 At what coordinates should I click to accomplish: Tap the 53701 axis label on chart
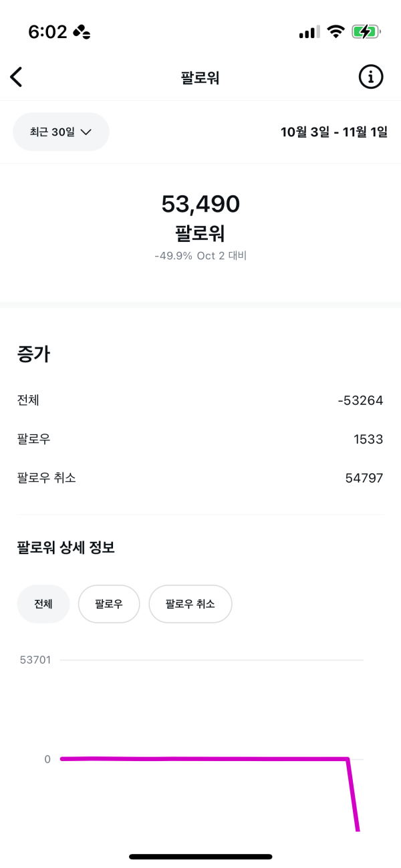(x=35, y=660)
